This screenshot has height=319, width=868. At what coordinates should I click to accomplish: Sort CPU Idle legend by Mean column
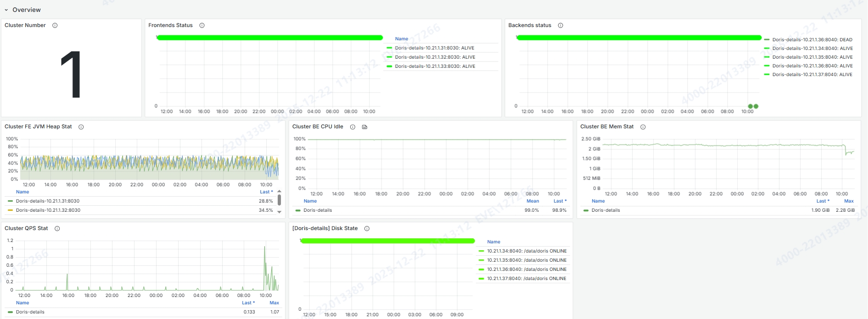532,201
